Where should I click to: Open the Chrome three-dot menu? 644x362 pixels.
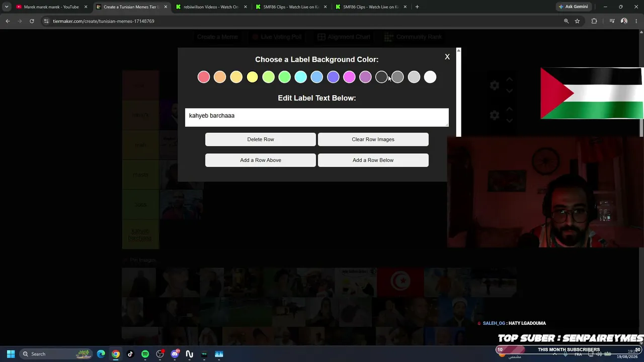(637, 21)
